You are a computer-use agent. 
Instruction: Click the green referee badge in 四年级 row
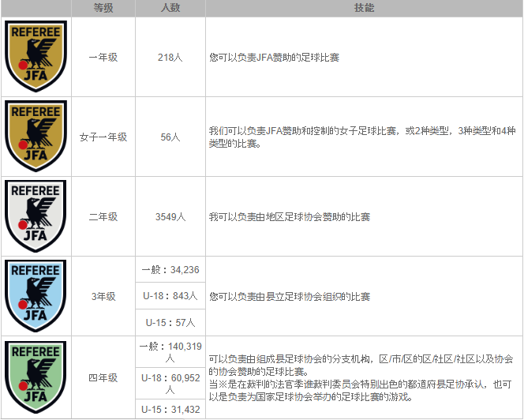(36, 377)
